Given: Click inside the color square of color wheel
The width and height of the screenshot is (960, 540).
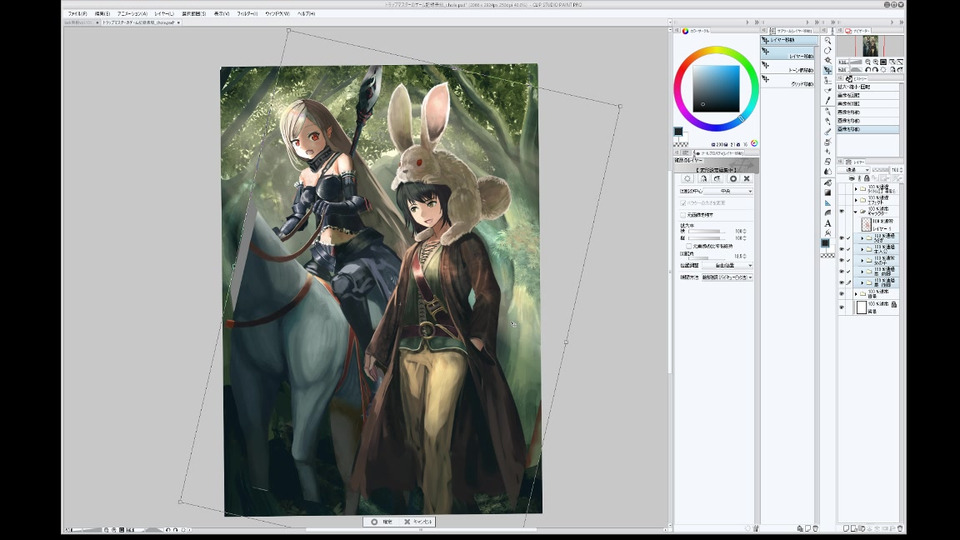Looking at the screenshot, I should click(716, 88).
